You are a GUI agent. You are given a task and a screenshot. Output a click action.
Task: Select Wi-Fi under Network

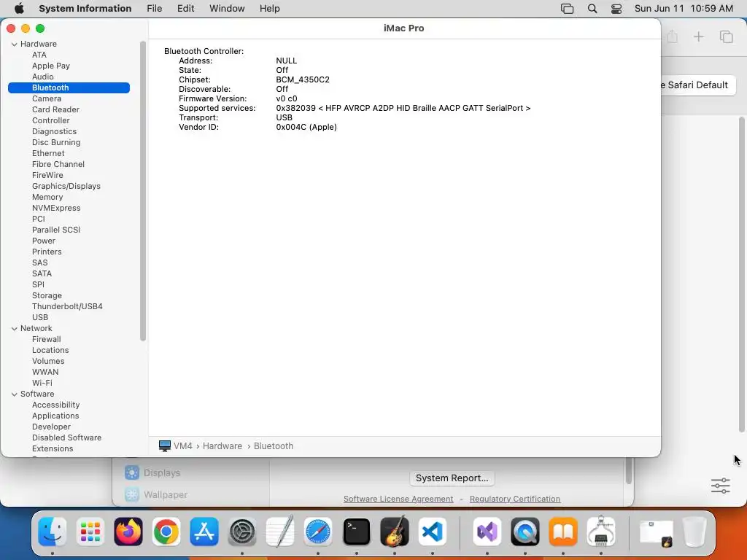42,384
